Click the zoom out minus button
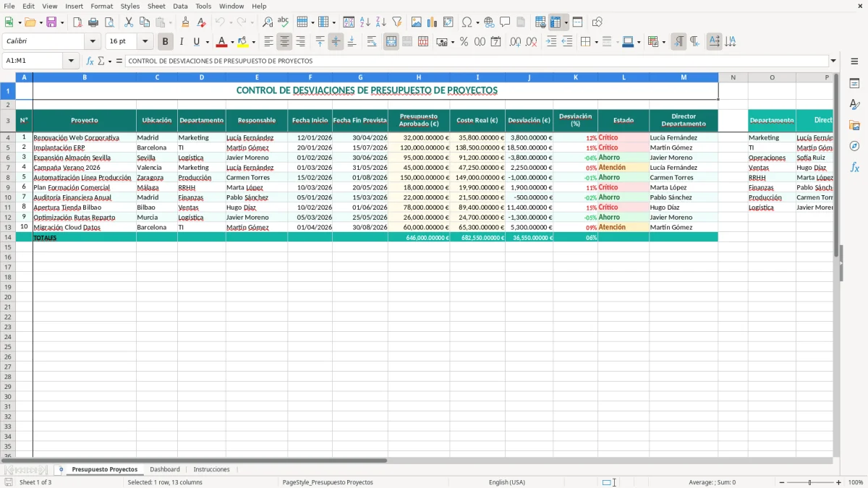 pyautogui.click(x=780, y=482)
